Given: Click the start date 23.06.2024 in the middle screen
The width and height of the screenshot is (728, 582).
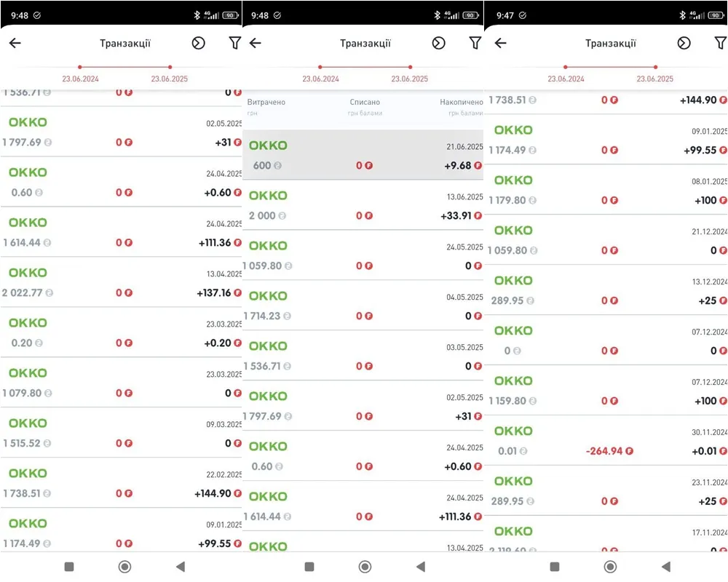Looking at the screenshot, I should pos(320,79).
